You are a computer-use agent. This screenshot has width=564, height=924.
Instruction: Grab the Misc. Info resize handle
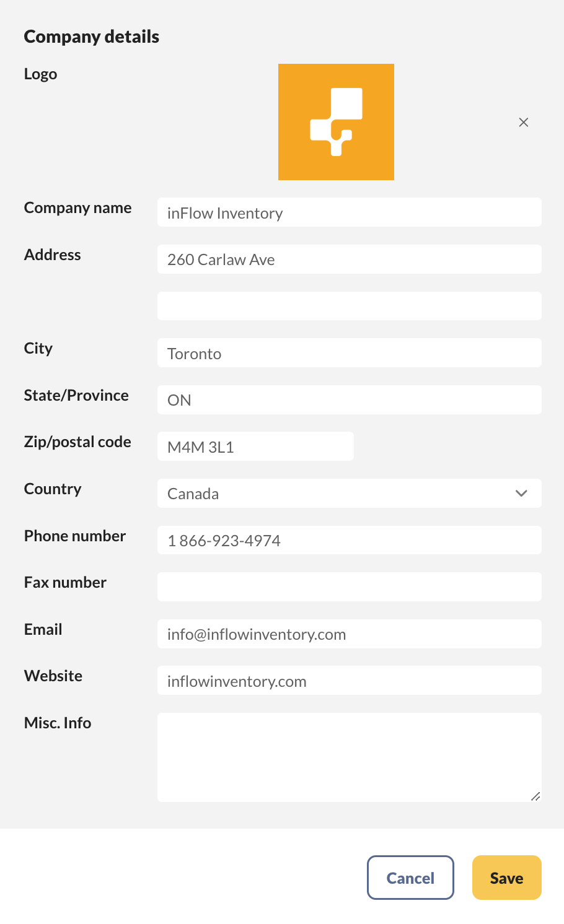[x=535, y=796]
